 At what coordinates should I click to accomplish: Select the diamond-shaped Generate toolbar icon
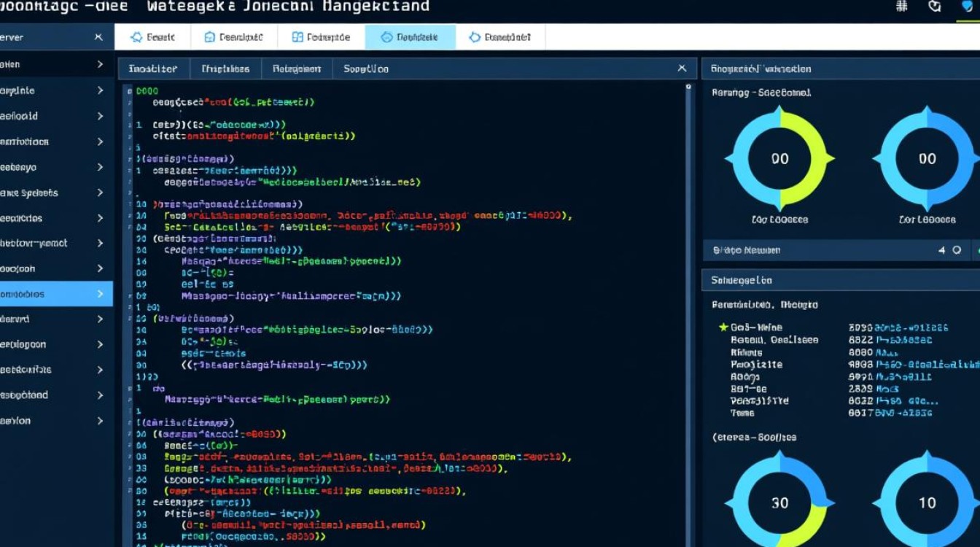tap(135, 36)
